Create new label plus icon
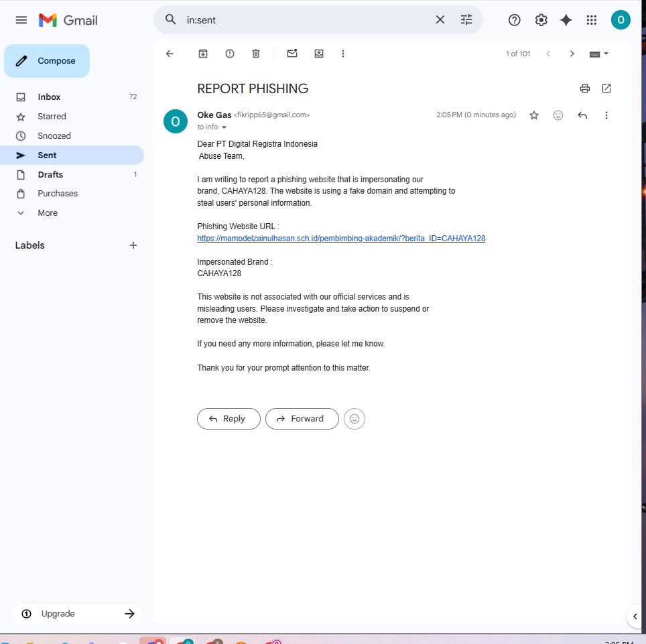Viewport: 646px width, 644px height. 133,245
